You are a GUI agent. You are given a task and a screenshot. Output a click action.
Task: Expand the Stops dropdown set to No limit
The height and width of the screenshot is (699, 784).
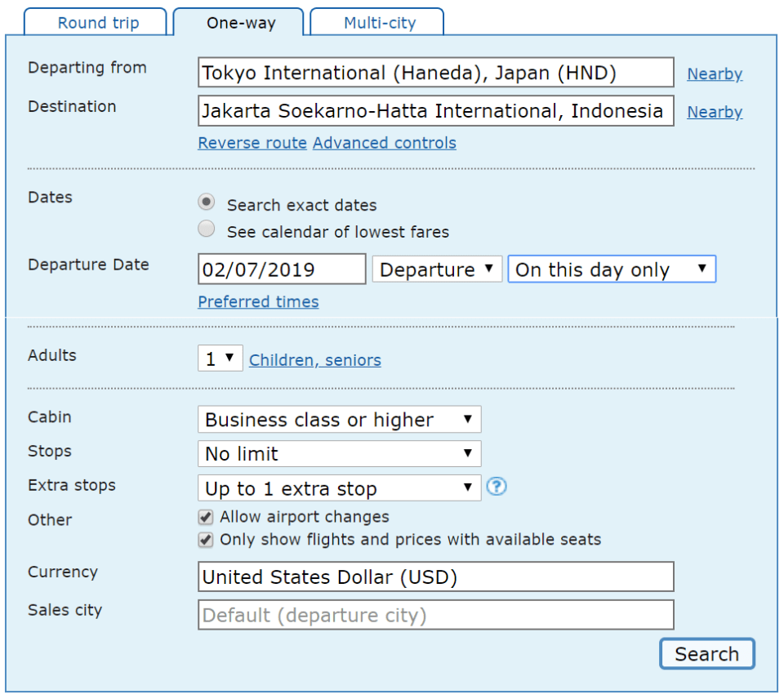tap(339, 453)
